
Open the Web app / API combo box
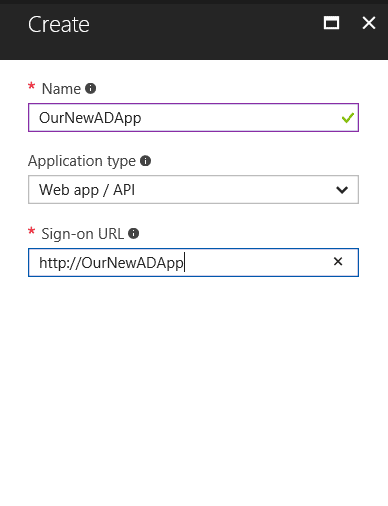(x=193, y=190)
